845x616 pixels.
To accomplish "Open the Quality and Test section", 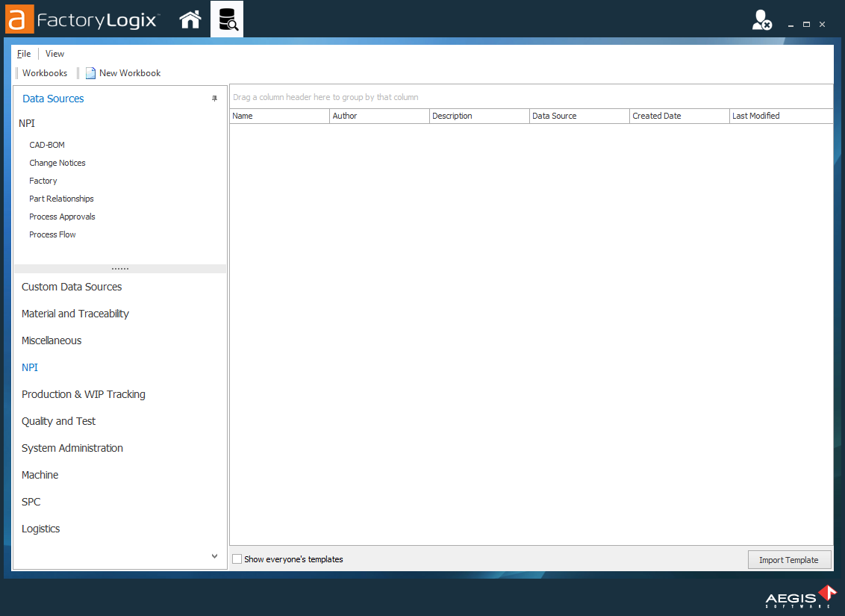I will 58,420.
